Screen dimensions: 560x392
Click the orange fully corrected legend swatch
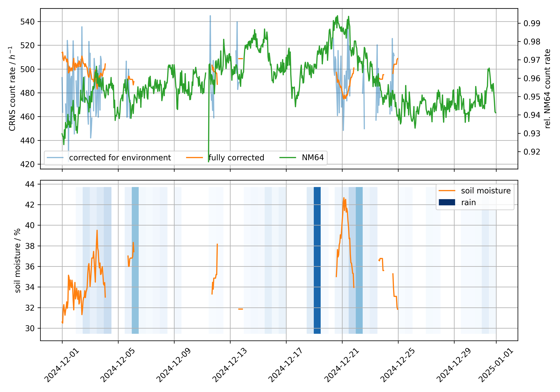[194, 158]
